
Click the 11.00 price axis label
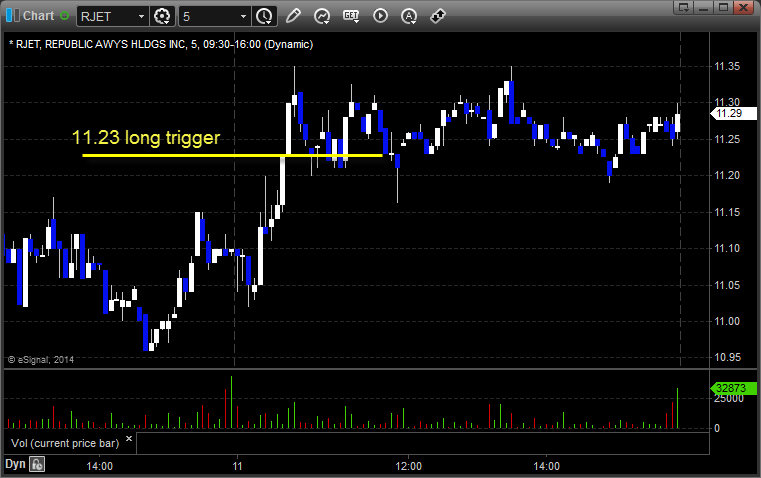(727, 321)
